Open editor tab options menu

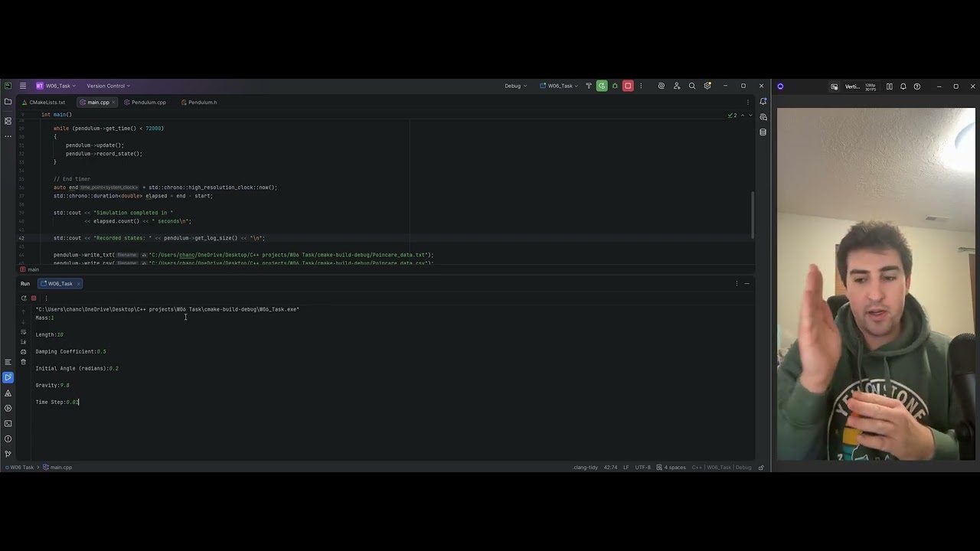click(746, 103)
